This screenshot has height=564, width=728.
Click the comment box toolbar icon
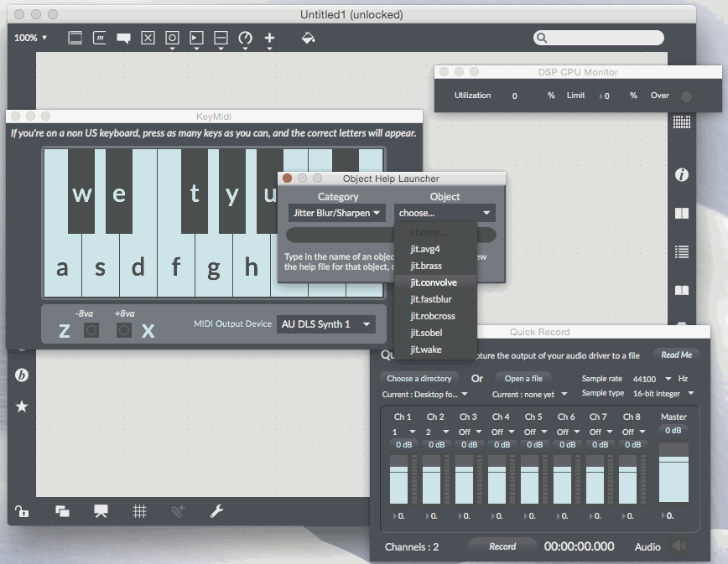(x=123, y=38)
